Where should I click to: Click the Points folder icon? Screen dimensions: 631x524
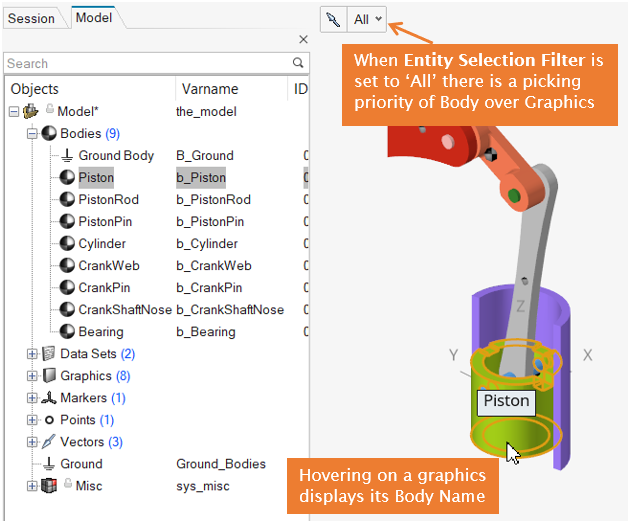pyautogui.click(x=49, y=420)
